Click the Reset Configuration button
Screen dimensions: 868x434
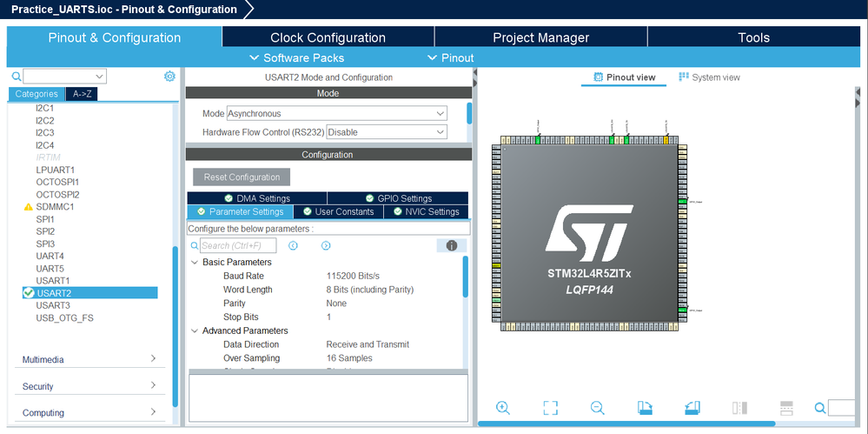click(x=242, y=177)
